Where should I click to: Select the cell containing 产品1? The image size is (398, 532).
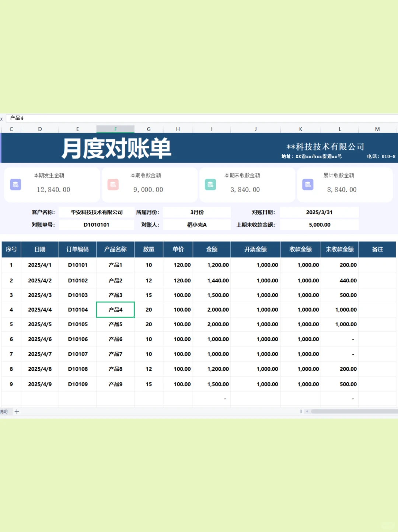tap(115, 265)
